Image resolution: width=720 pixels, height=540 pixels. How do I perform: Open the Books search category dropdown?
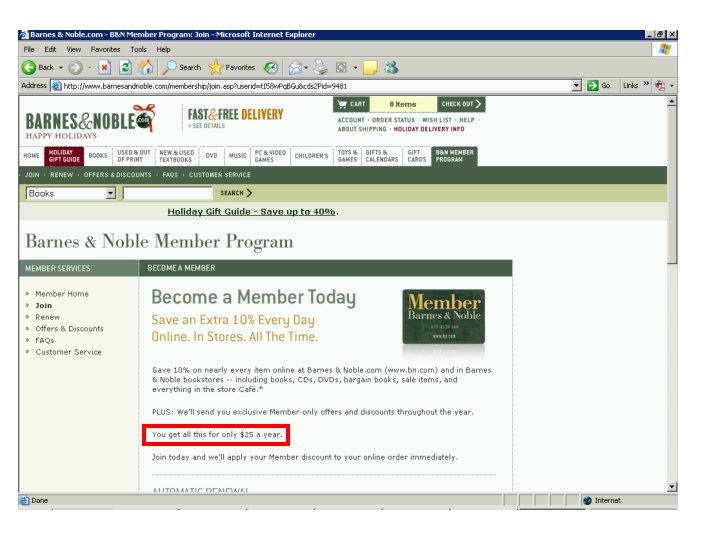[x=110, y=193]
